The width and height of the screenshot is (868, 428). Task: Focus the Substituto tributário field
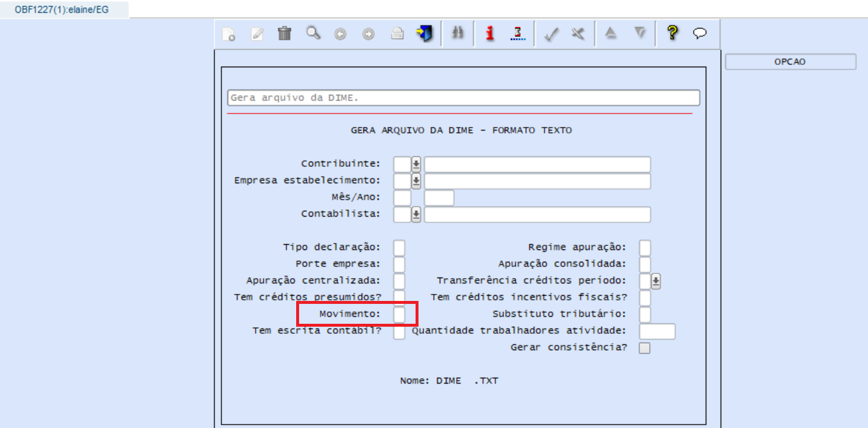645,315
